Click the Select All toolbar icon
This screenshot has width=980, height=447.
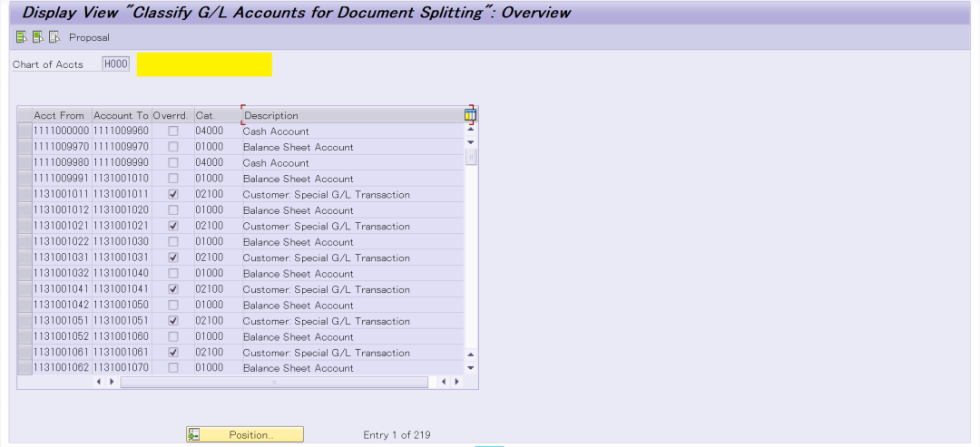pyautogui.click(x=22, y=37)
